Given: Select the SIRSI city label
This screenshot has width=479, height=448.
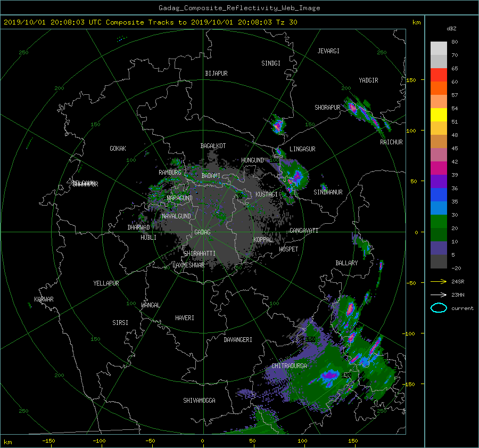Looking at the screenshot, I should tap(120, 323).
